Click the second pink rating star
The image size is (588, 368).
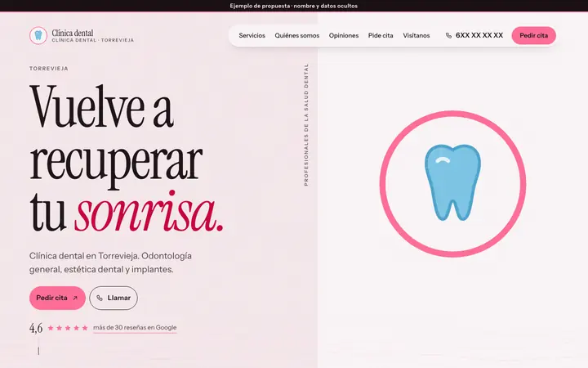click(60, 328)
